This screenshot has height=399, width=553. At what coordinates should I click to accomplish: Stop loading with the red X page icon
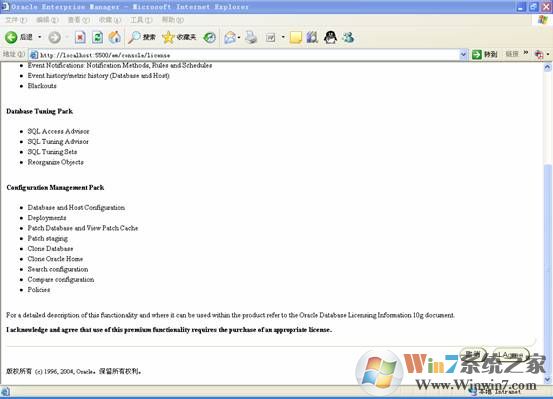(80, 37)
